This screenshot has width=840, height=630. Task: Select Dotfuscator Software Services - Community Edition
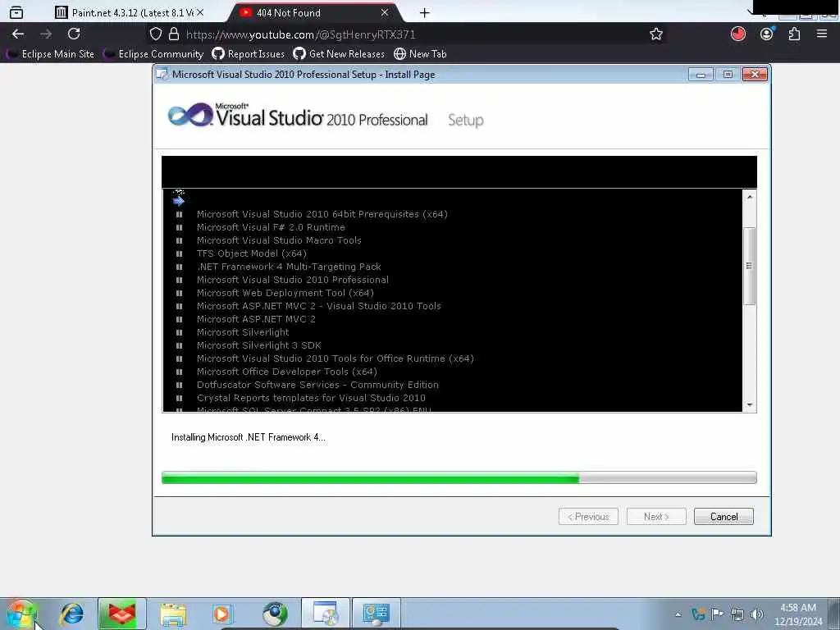(x=317, y=385)
